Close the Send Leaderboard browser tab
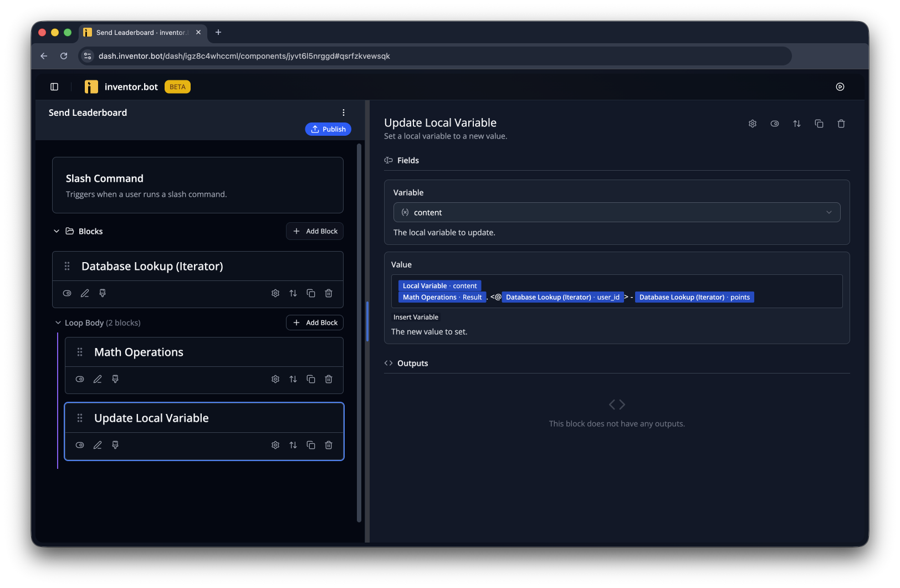This screenshot has width=900, height=588. (x=198, y=33)
